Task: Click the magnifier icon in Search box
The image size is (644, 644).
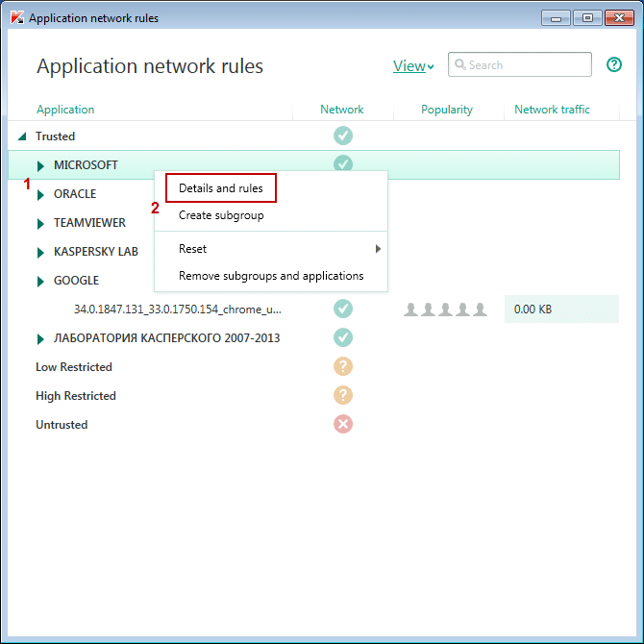Action: tap(460, 65)
